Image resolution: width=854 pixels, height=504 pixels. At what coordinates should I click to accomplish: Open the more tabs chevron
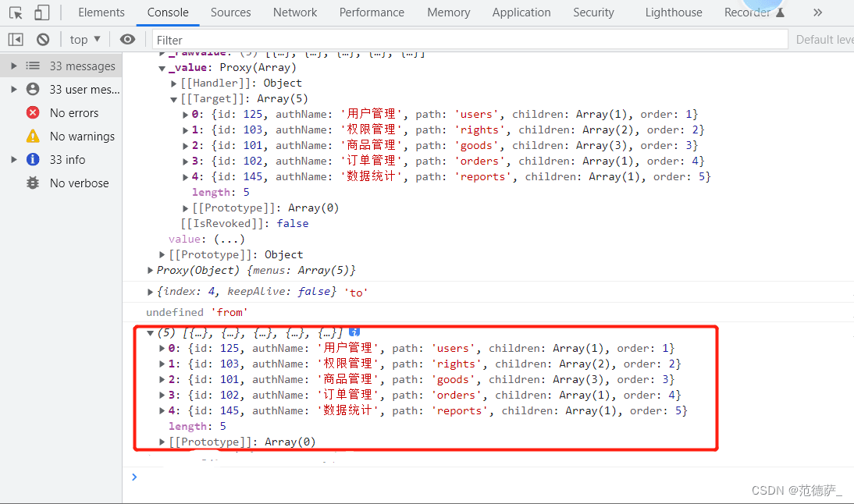[817, 12]
